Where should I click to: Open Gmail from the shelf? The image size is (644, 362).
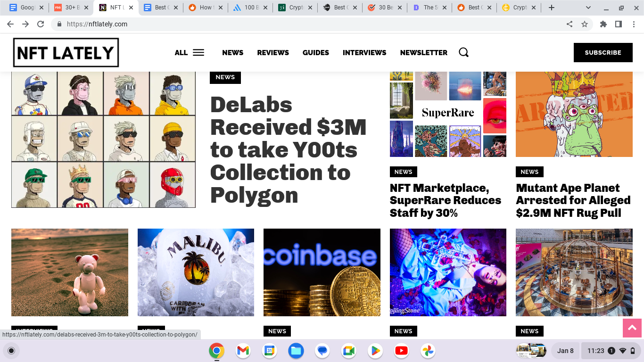242,351
